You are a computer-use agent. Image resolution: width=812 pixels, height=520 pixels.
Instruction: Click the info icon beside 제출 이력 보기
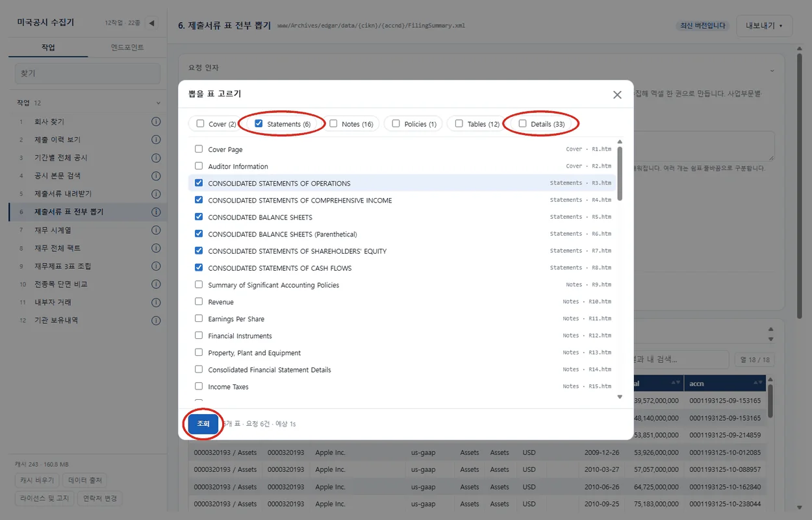(x=156, y=140)
